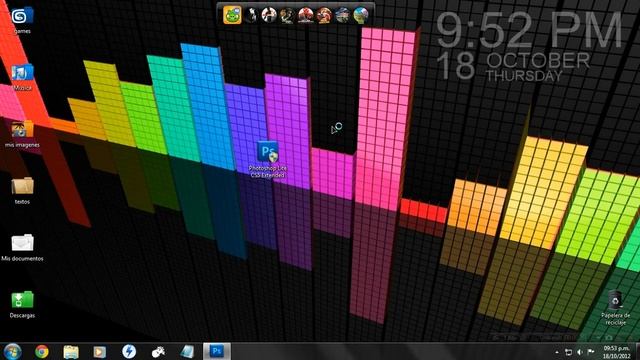Image resolution: width=640 pixels, height=360 pixels.
Task: Click the large 18 date number widget
Action: pyautogui.click(x=456, y=66)
